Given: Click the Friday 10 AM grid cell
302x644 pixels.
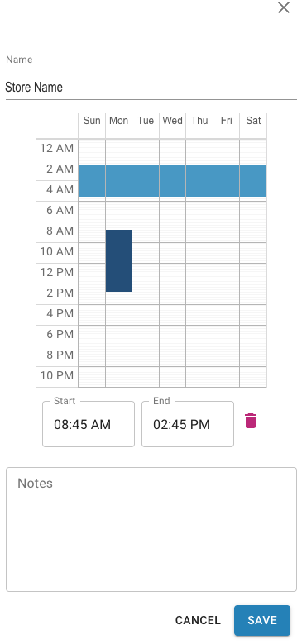Looking at the screenshot, I should tap(226, 253).
